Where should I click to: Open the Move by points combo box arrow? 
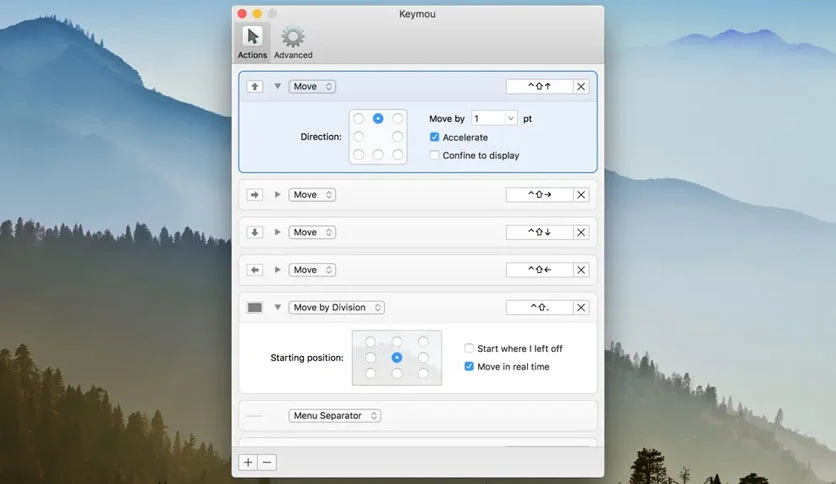pos(510,118)
